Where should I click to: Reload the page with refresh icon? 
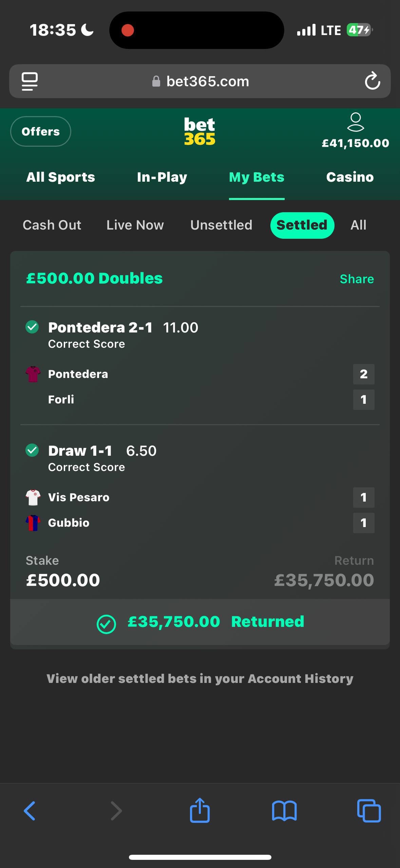372,81
